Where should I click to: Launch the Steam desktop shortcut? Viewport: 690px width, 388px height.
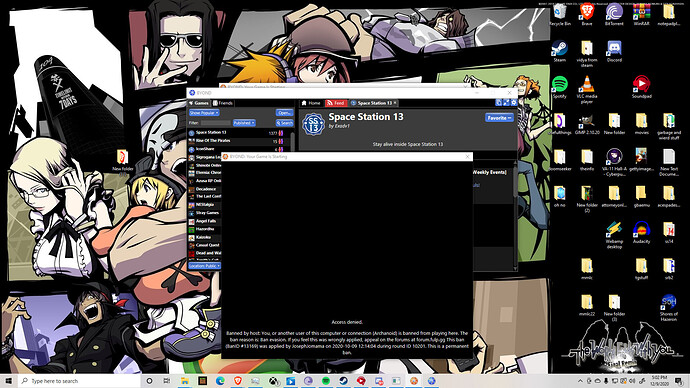pyautogui.click(x=560, y=51)
